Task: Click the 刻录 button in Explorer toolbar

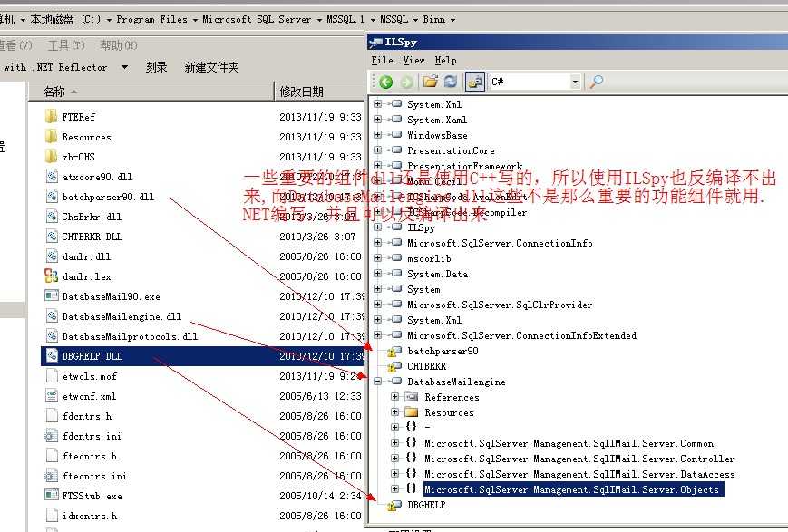Action: pyautogui.click(x=156, y=67)
